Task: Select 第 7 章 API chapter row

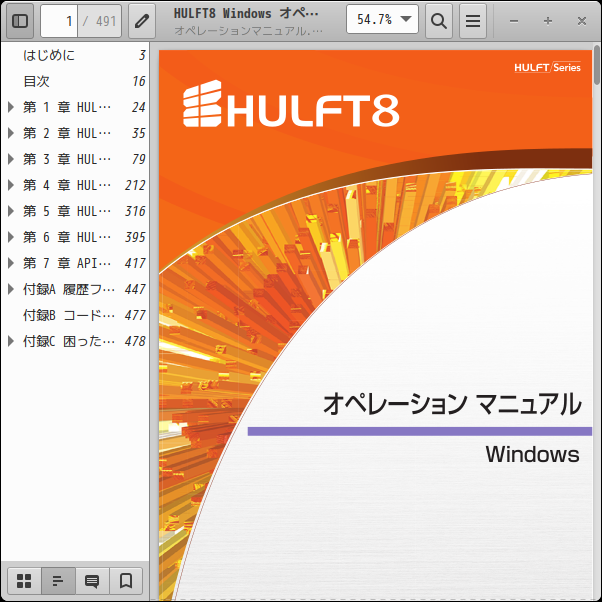Action: point(75,263)
